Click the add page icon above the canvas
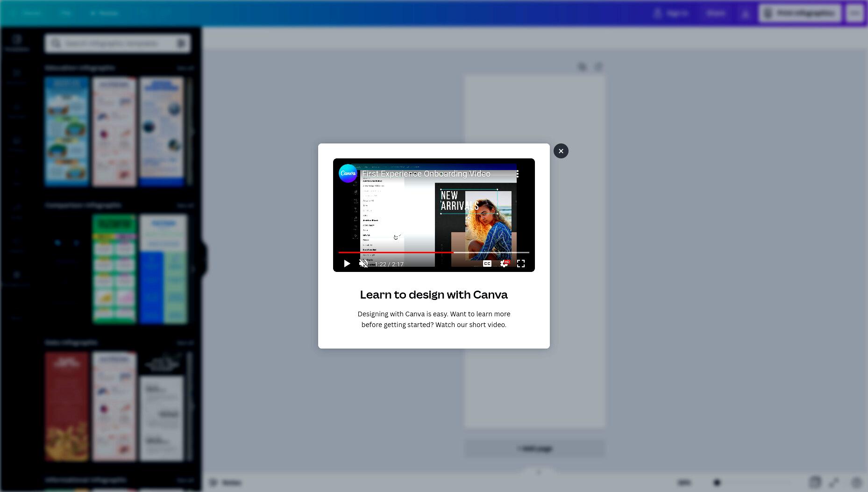The height and width of the screenshot is (492, 868). [x=598, y=67]
